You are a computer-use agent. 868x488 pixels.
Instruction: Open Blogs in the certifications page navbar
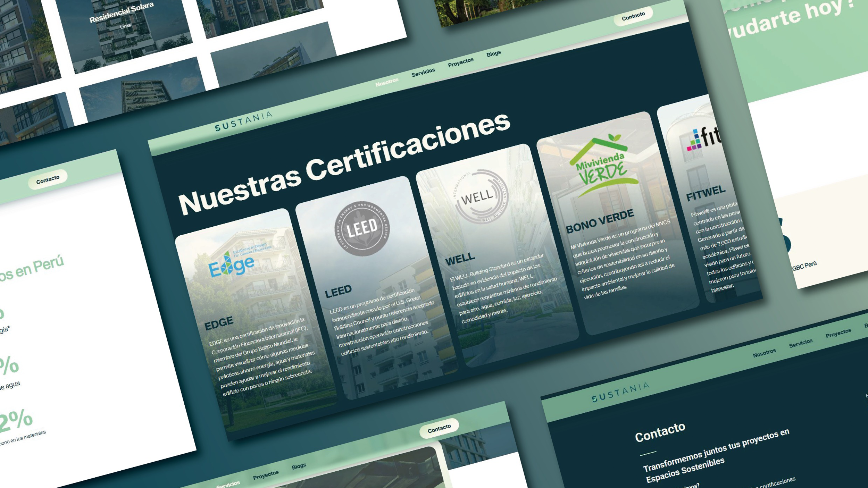point(493,53)
